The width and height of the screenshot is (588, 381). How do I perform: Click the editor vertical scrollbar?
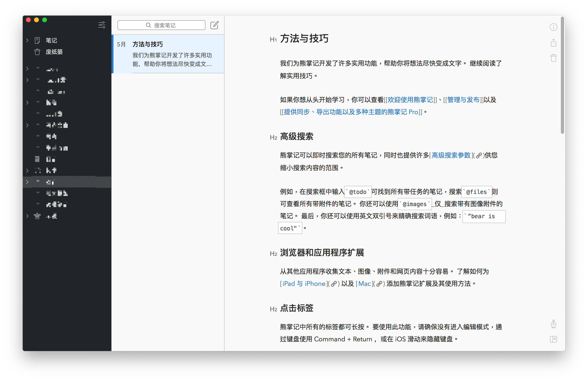click(x=562, y=75)
